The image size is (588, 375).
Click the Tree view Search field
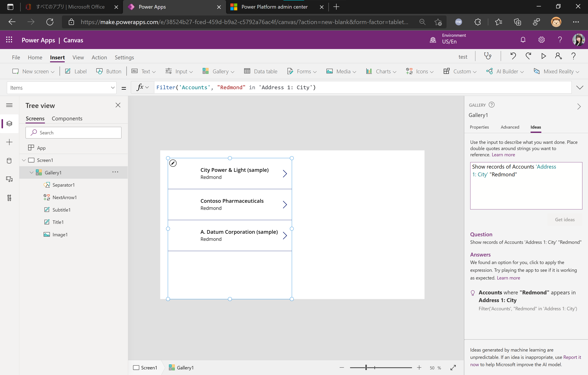pos(73,133)
